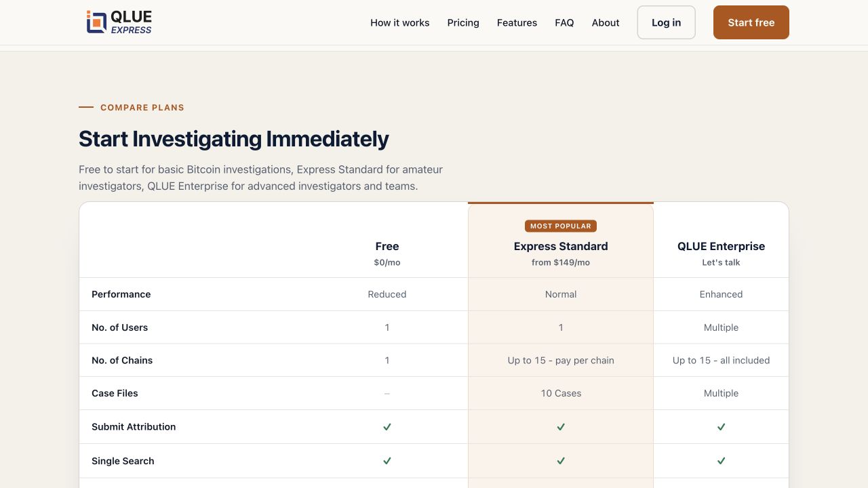The width and height of the screenshot is (868, 488).
Task: Click Submit Attribution checkmark under QLUE Enterprise
Action: 721,427
